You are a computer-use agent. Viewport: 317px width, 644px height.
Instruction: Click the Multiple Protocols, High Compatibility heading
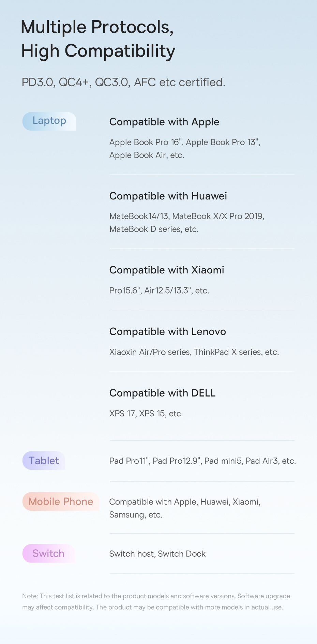98,39
